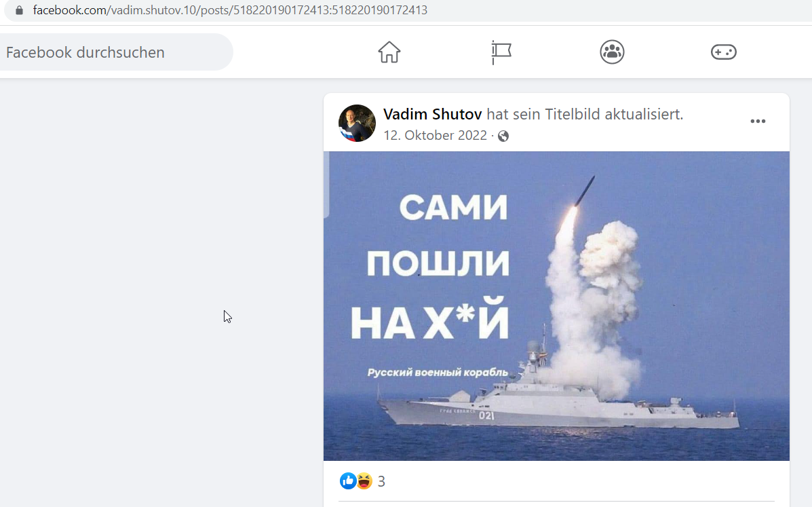This screenshot has width=812, height=507.
Task: Click the Like reaction thumb icon
Action: point(348,481)
